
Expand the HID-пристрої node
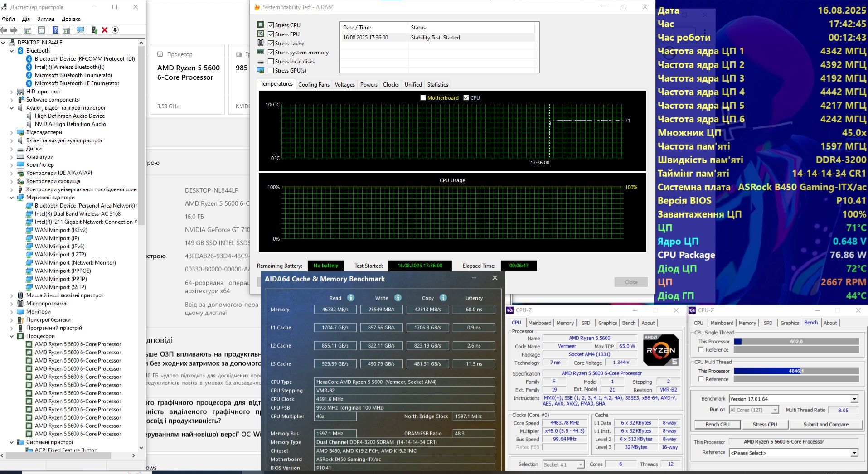pos(12,92)
